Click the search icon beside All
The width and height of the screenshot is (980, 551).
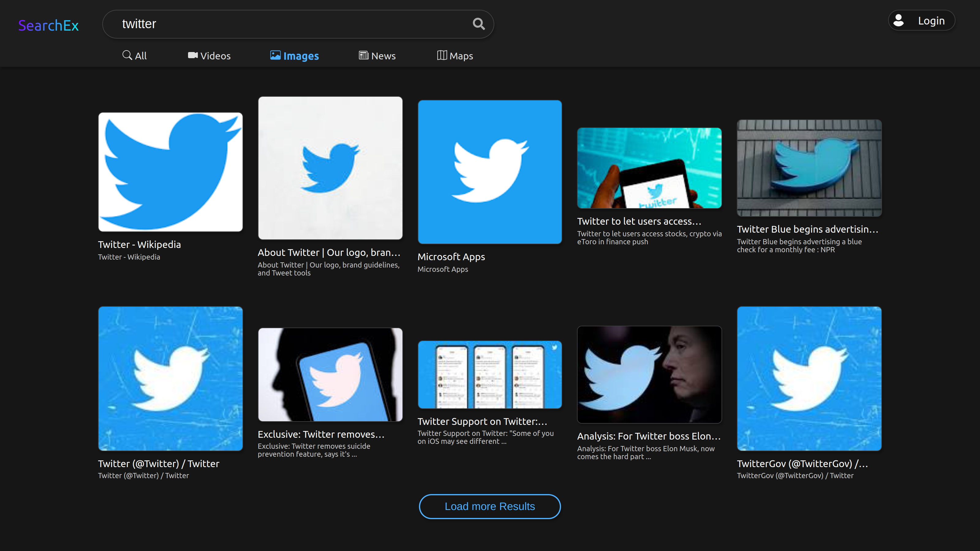(x=127, y=55)
